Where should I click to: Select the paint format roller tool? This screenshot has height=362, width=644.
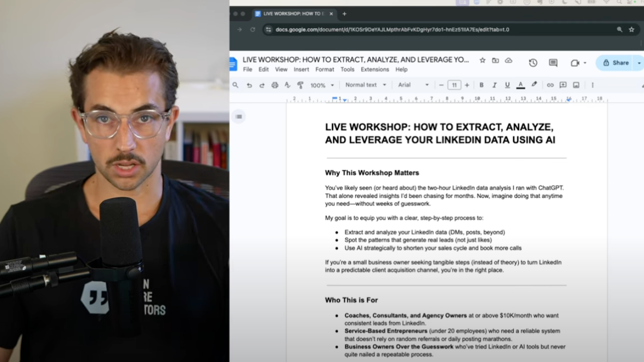[x=300, y=85]
